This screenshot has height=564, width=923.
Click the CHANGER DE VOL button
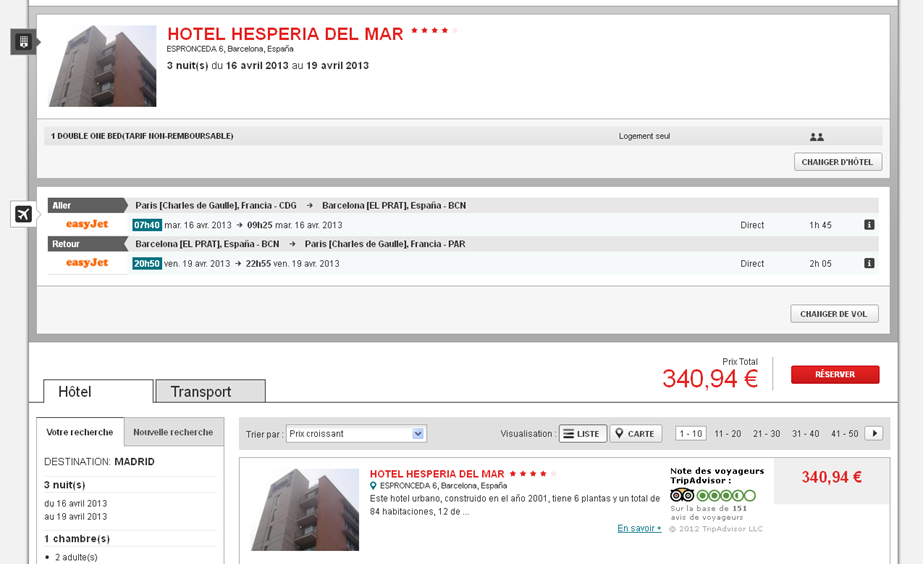pyautogui.click(x=834, y=314)
